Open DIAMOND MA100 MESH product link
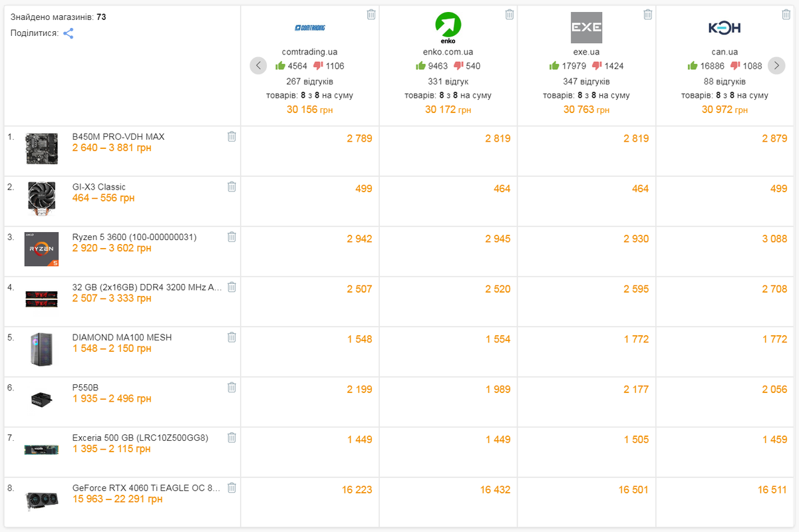The height and width of the screenshot is (532, 799). tap(122, 337)
